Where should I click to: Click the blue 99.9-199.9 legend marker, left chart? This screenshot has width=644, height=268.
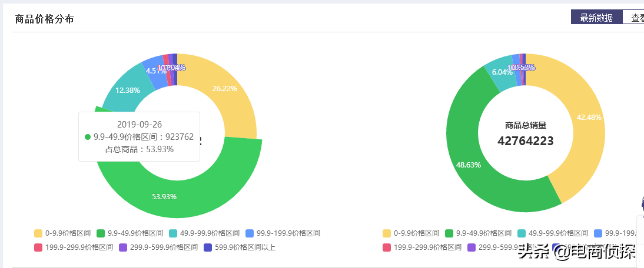click(250, 233)
